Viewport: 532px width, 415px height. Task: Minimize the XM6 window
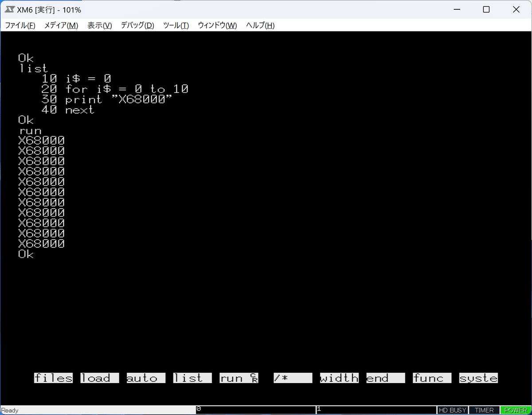coord(456,9)
